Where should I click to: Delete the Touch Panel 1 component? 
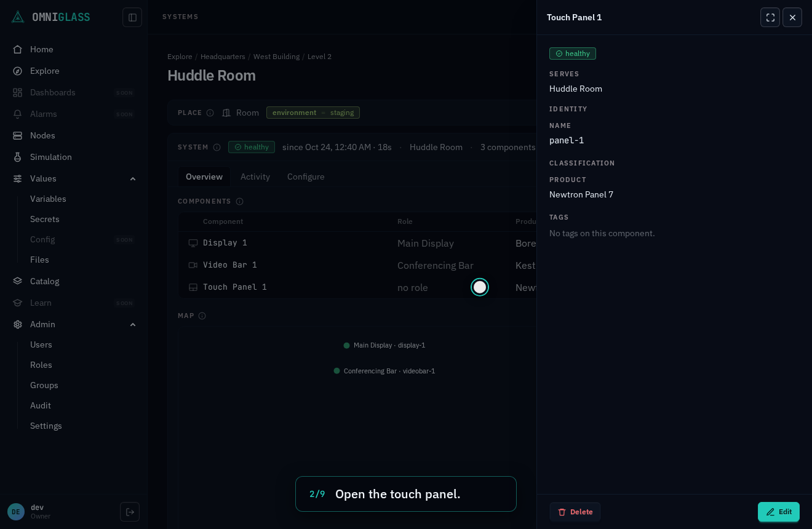point(575,512)
